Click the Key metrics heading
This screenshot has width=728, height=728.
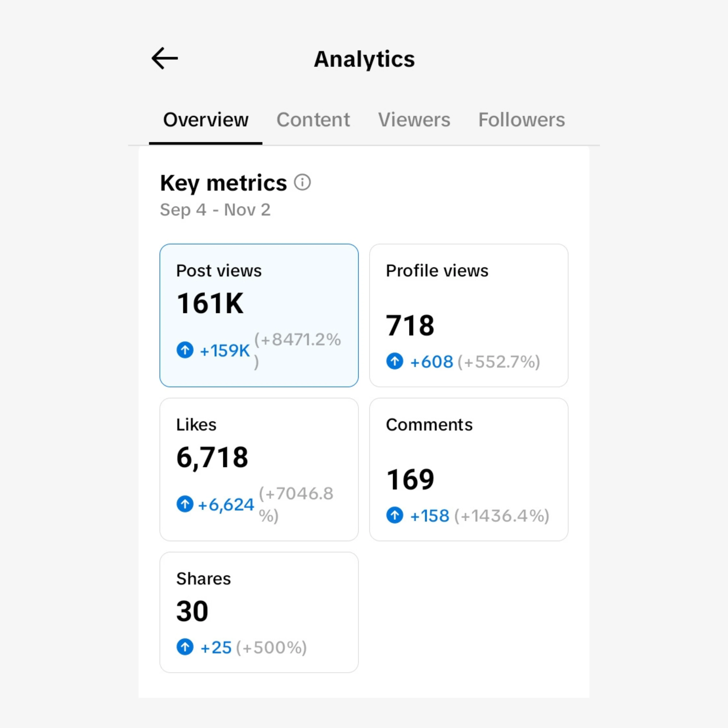pyautogui.click(x=223, y=183)
